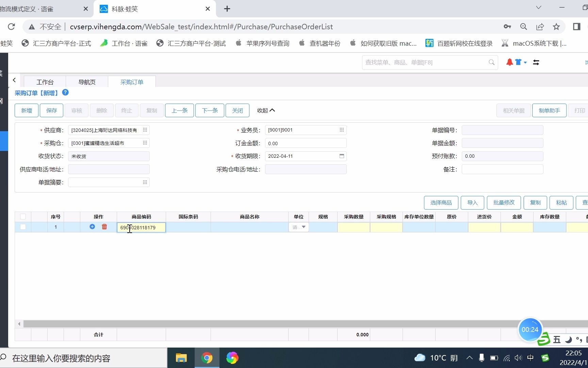Viewport: 588px width, 368px height.
Task: Show hidden system tray icons
Action: [470, 358]
